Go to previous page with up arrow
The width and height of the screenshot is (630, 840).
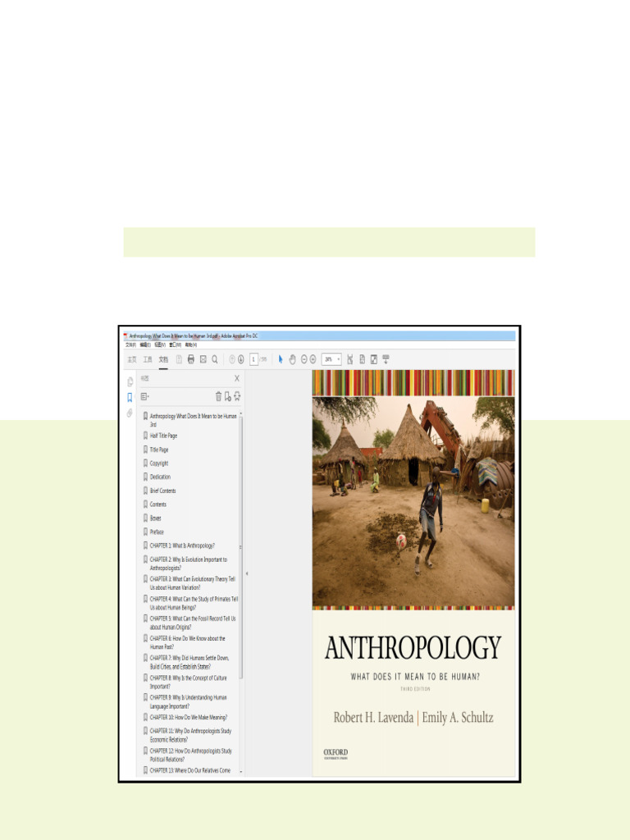click(232, 359)
